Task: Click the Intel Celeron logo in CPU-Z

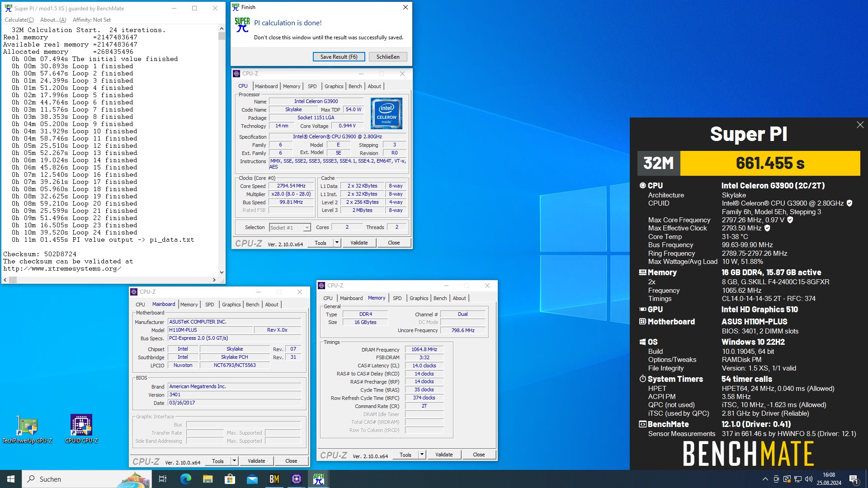Action: [x=387, y=113]
